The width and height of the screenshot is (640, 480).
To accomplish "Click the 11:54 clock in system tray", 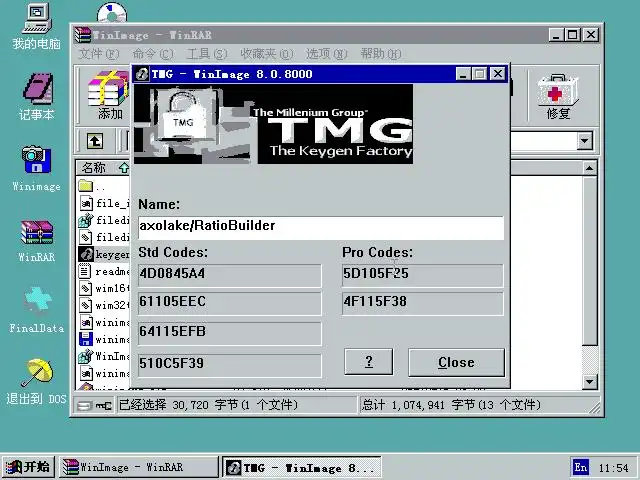I will coord(613,468).
